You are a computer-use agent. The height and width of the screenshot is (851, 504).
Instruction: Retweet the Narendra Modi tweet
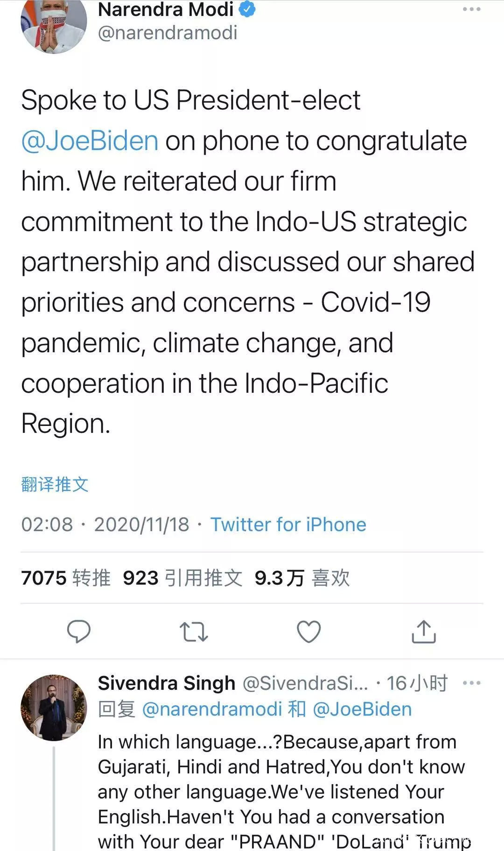point(194,631)
